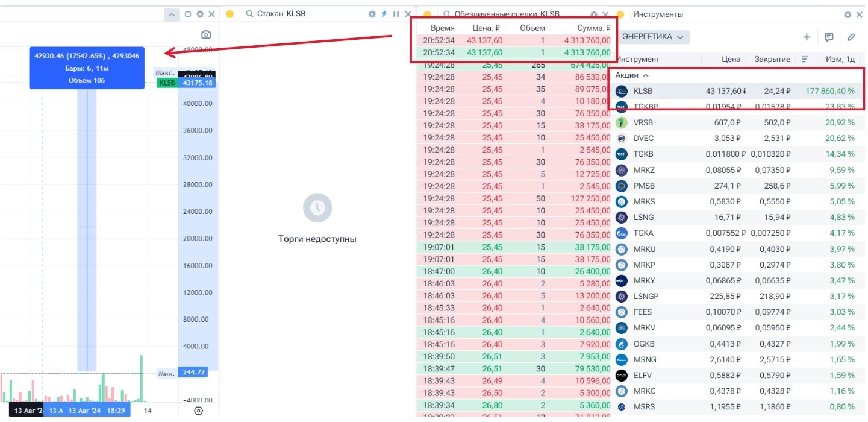This screenshot has height=422, width=868.
Task: Select the DVEC instrument row
Action: click(738, 138)
